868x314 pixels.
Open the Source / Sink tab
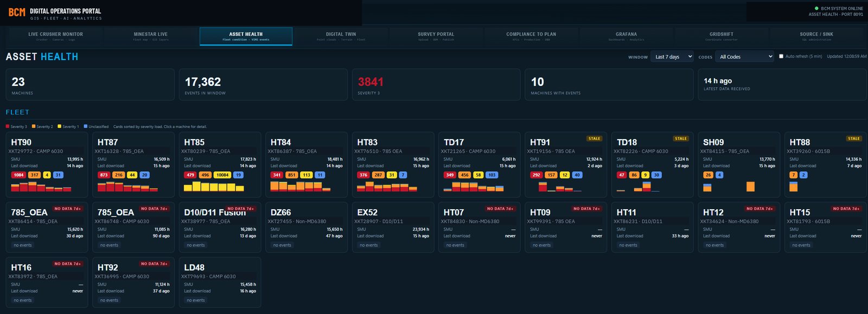click(816, 36)
